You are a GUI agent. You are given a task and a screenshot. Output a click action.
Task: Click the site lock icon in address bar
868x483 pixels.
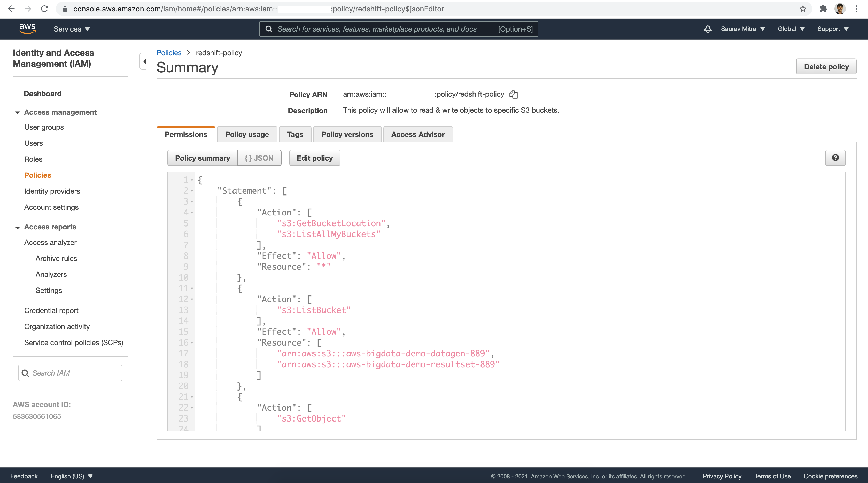pyautogui.click(x=65, y=9)
